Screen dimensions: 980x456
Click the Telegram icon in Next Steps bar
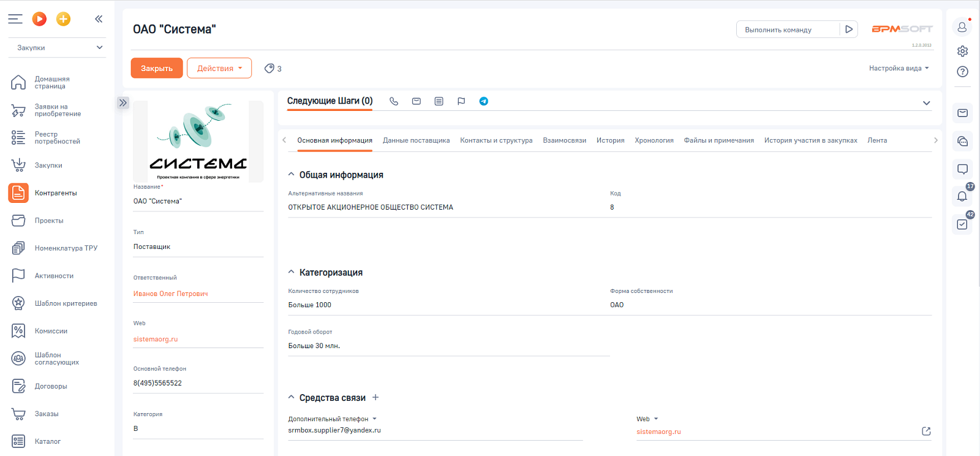(484, 101)
